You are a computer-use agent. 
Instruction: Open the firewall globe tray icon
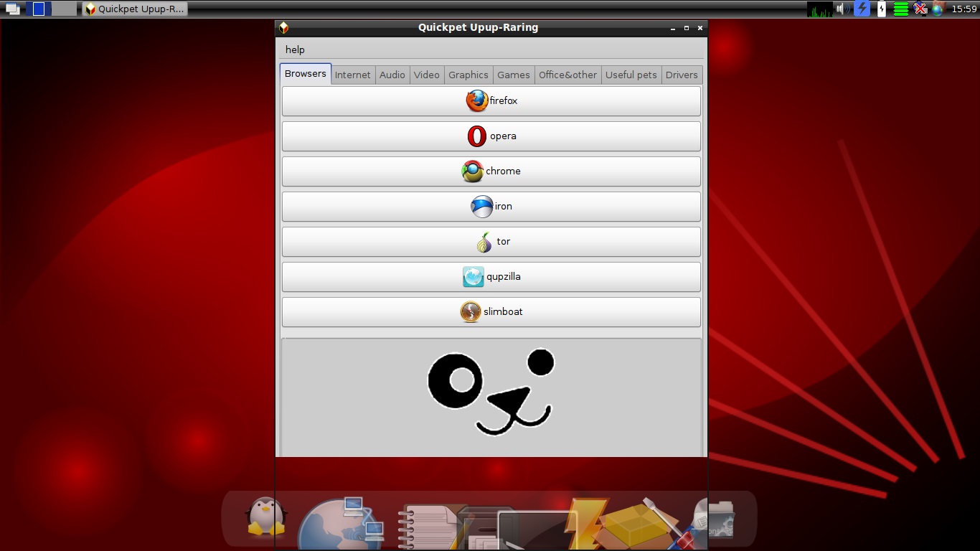(938, 9)
